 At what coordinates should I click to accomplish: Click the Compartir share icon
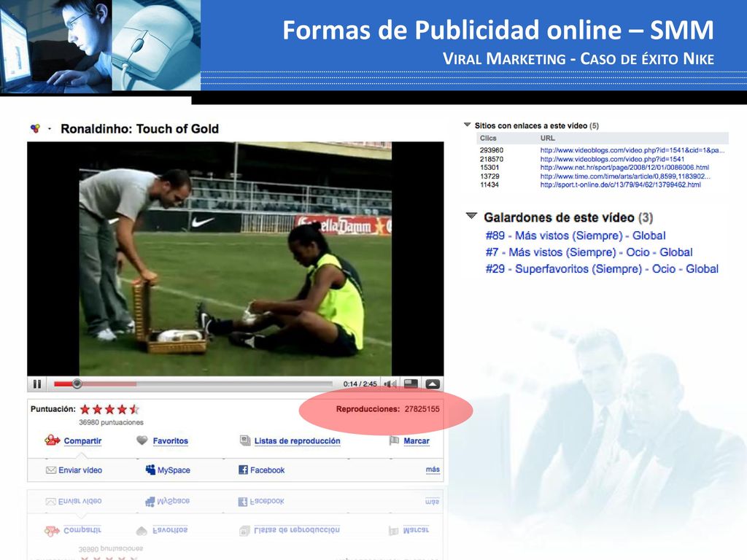click(x=52, y=440)
